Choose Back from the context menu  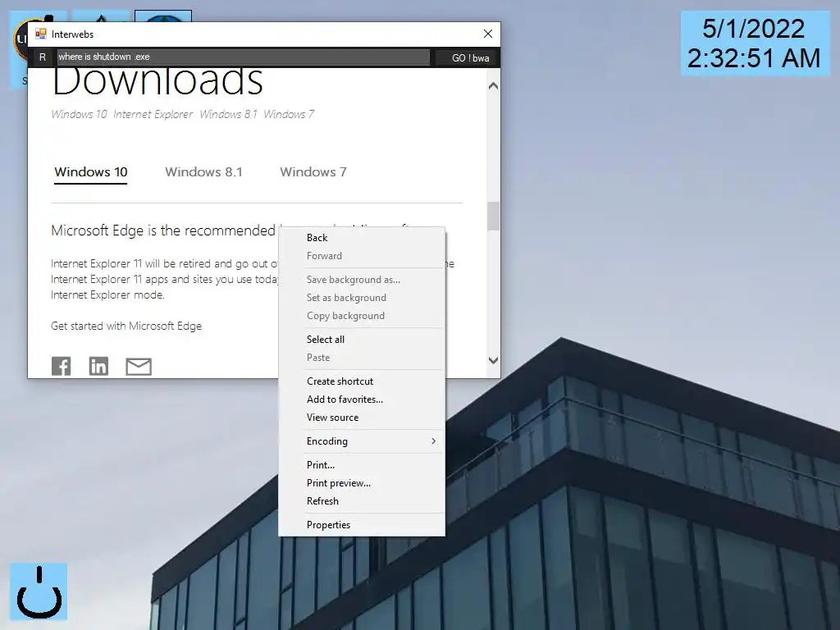point(362,238)
